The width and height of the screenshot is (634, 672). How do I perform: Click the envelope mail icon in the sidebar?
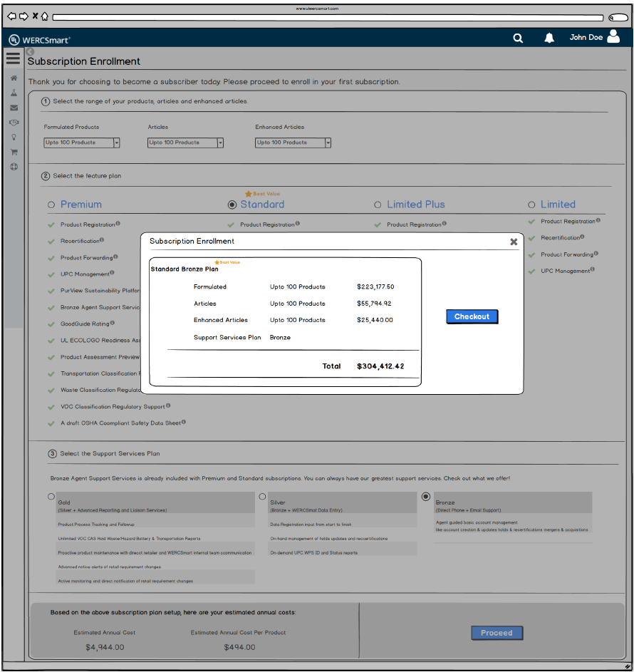pyautogui.click(x=14, y=108)
